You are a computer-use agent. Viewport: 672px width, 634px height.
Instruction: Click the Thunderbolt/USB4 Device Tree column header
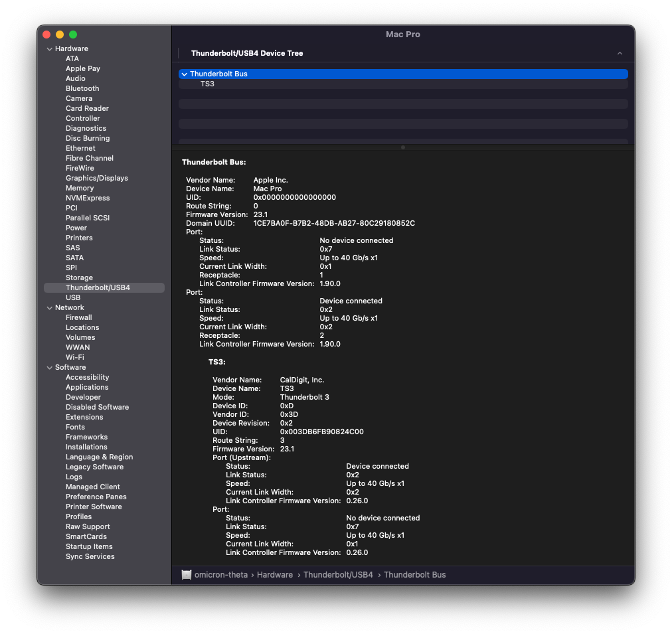click(x=247, y=53)
